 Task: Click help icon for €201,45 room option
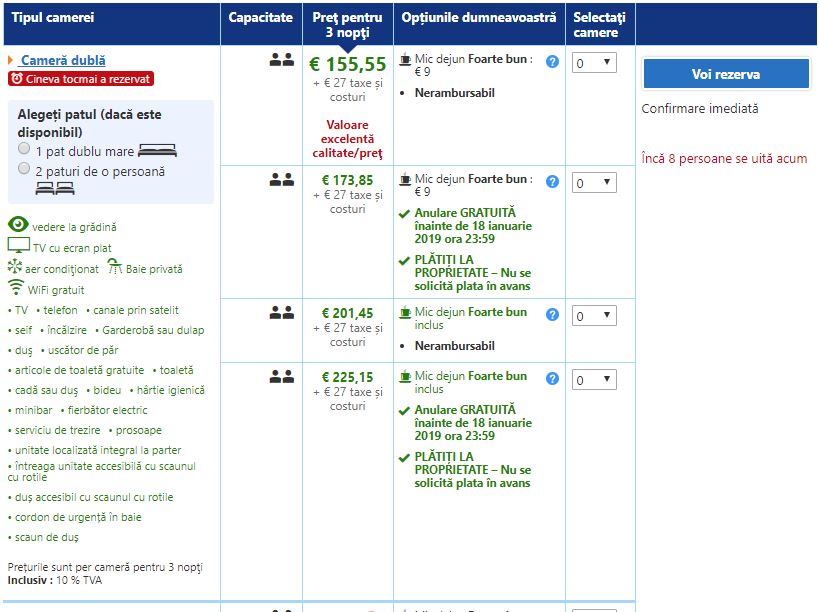pyautogui.click(x=552, y=314)
